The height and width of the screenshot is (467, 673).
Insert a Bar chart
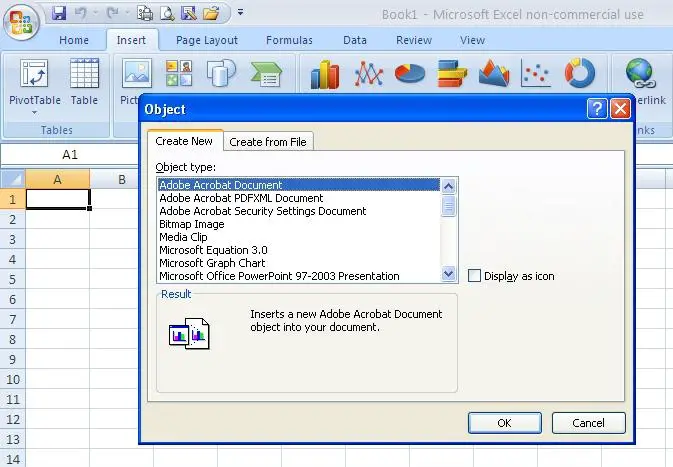click(x=452, y=74)
